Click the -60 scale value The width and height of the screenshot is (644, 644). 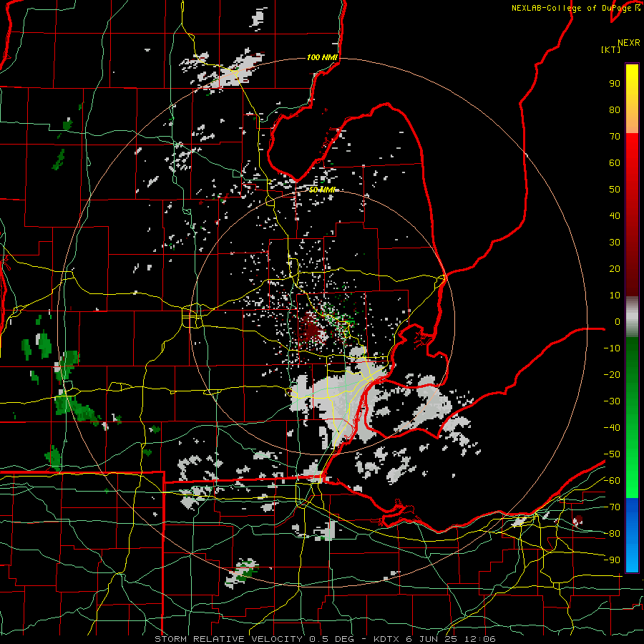(x=612, y=481)
